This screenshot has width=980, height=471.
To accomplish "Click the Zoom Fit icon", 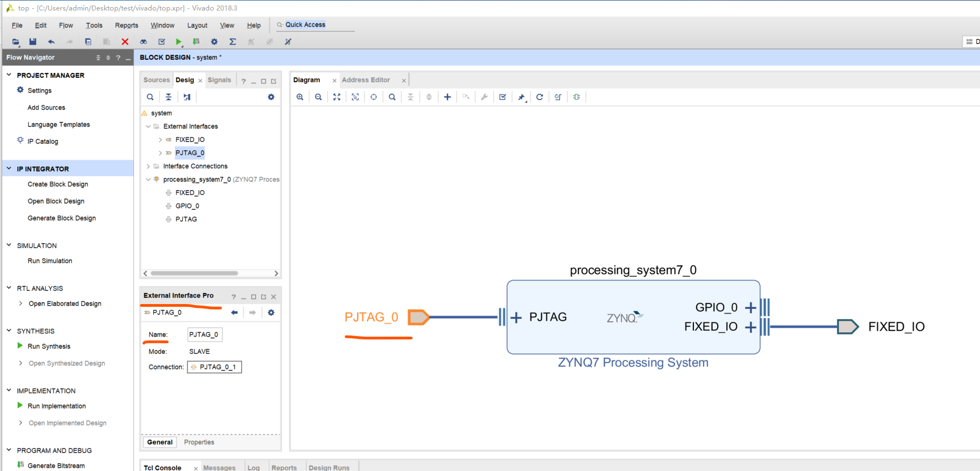I will pyautogui.click(x=336, y=97).
